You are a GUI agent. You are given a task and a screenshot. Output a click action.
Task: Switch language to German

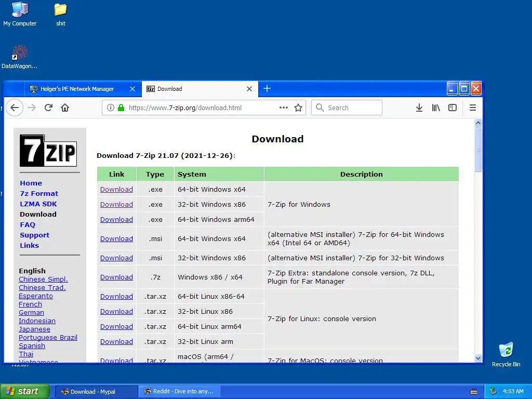pyautogui.click(x=31, y=312)
